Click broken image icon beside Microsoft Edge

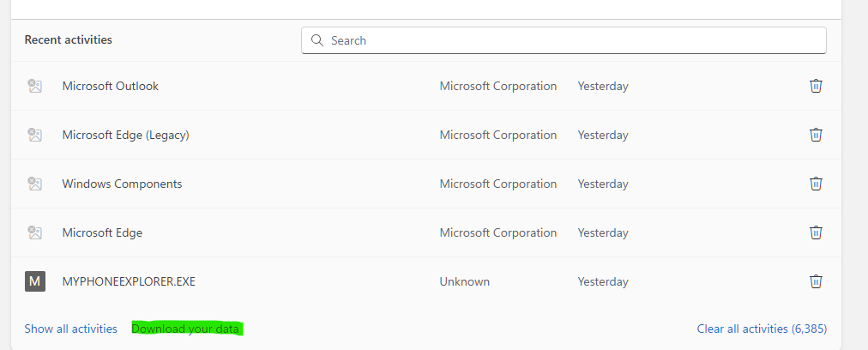tap(35, 232)
